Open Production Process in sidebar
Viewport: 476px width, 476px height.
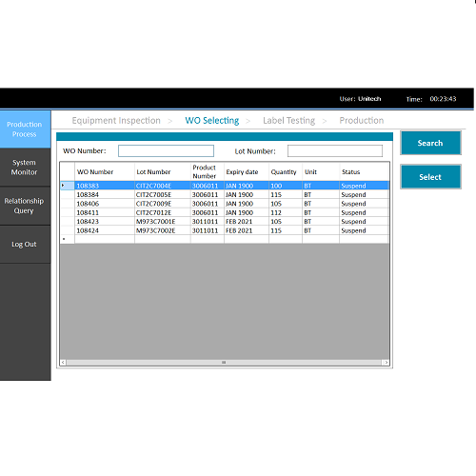coord(25,129)
